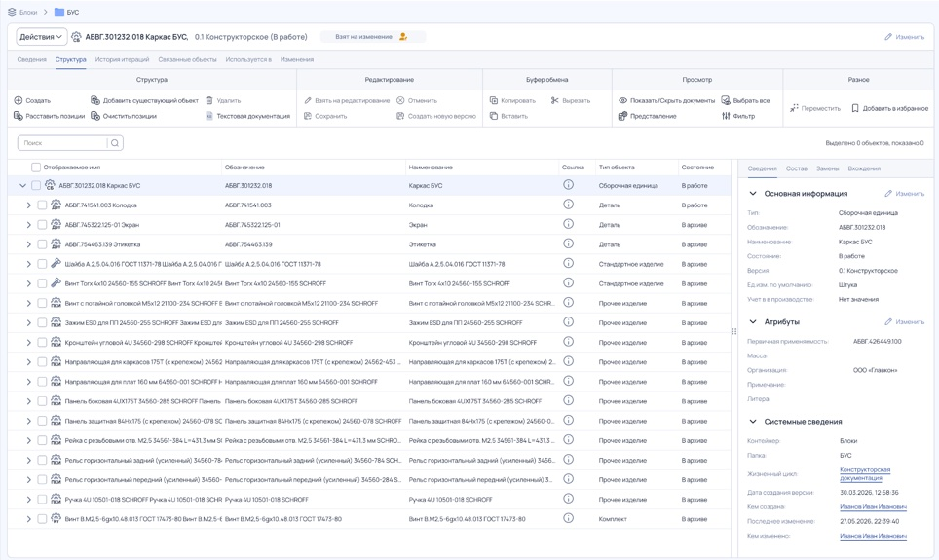Click the Переместить icon
The height and width of the screenshot is (560, 939).
tap(794, 108)
